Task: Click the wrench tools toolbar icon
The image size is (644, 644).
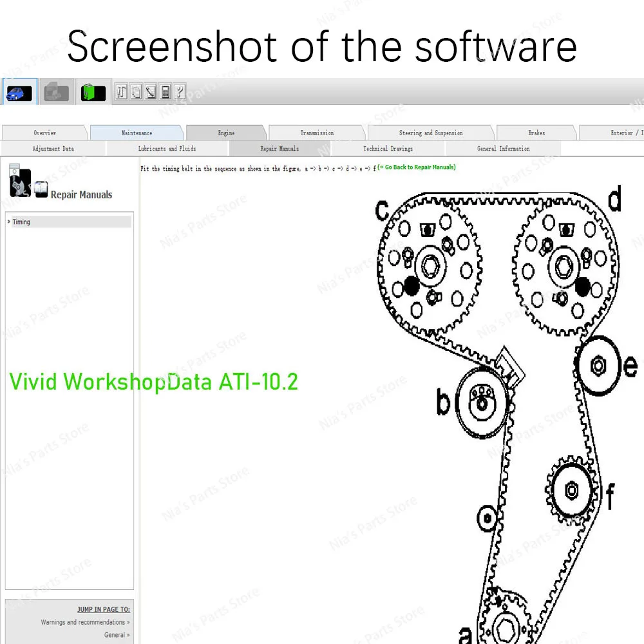Action: click(x=121, y=91)
